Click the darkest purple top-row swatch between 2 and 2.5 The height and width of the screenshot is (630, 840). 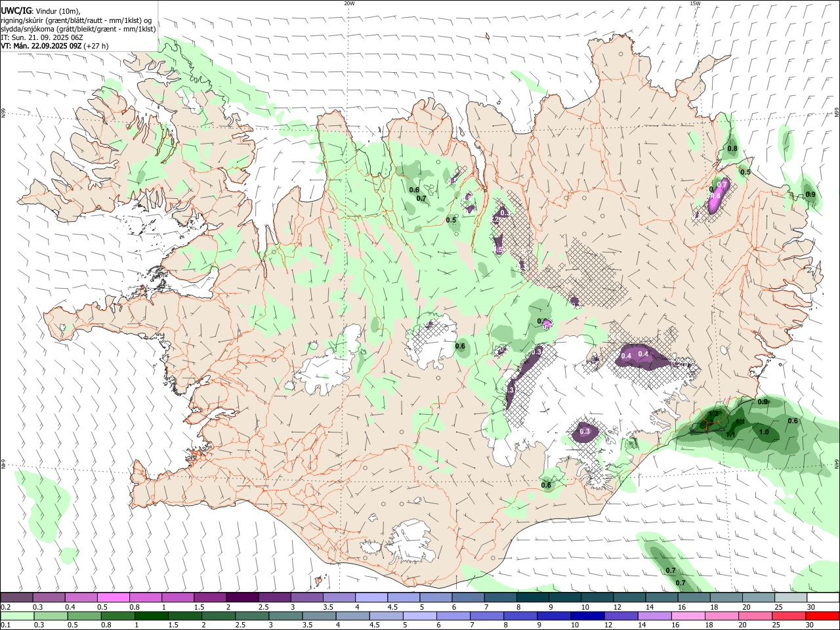[242, 597]
